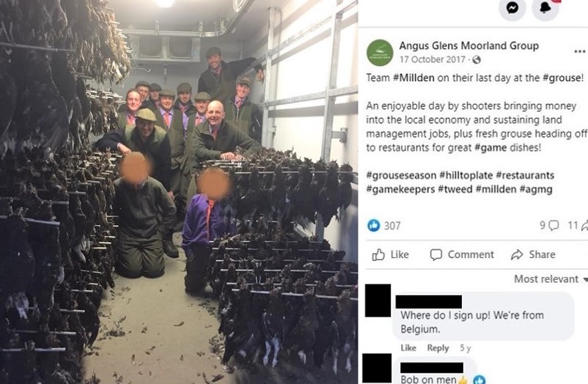Click the Share button under post

point(533,254)
